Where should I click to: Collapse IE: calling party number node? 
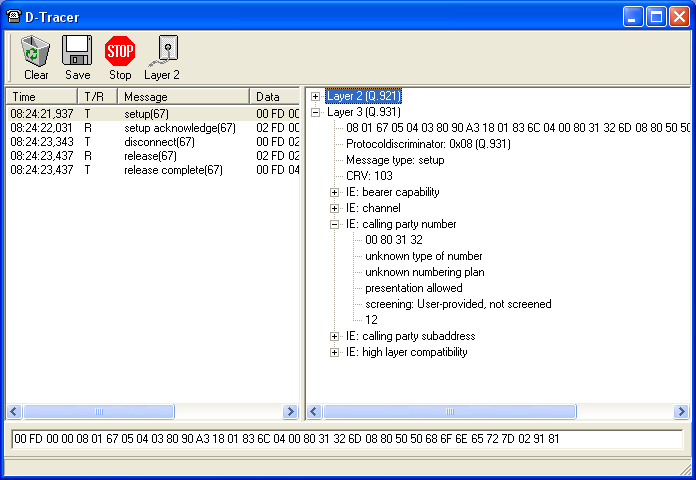[335, 224]
